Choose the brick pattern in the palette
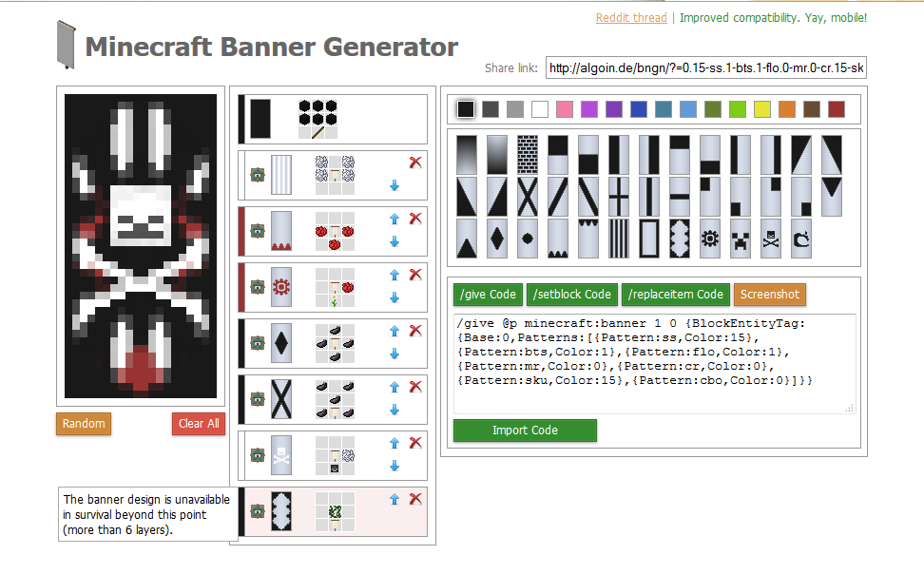Image resolution: width=924 pixels, height=574 pixels. [528, 154]
